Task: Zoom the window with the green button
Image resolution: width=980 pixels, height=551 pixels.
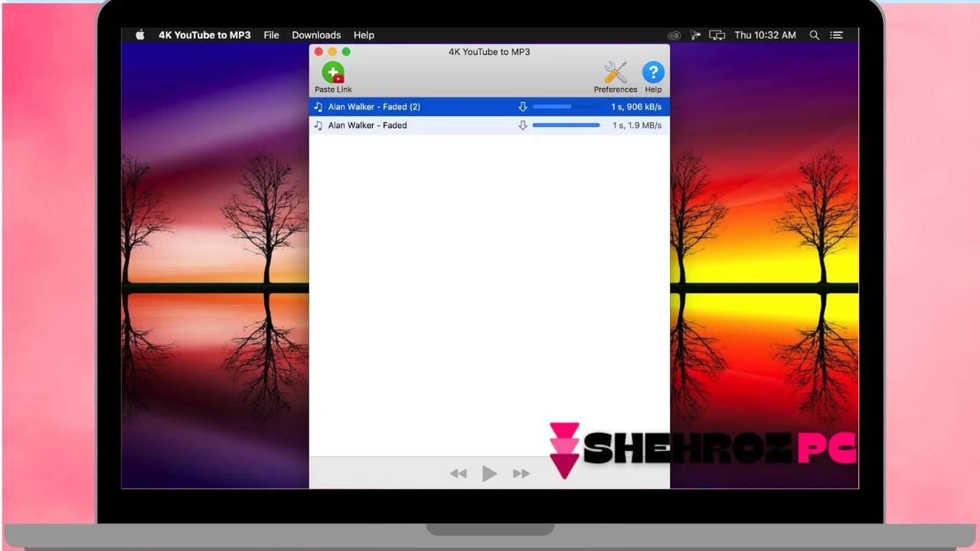Action: coord(346,51)
